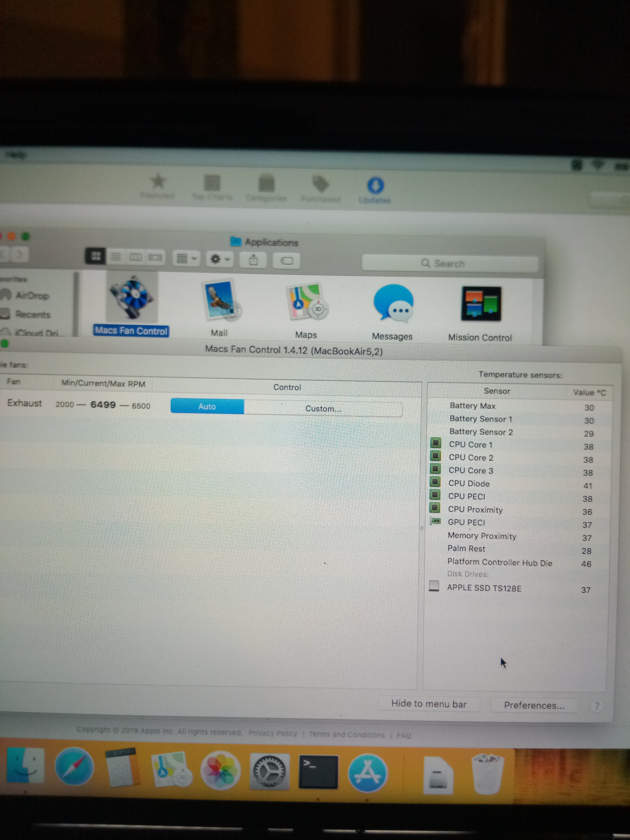Select the Macs Fan Control app icon

(x=132, y=297)
